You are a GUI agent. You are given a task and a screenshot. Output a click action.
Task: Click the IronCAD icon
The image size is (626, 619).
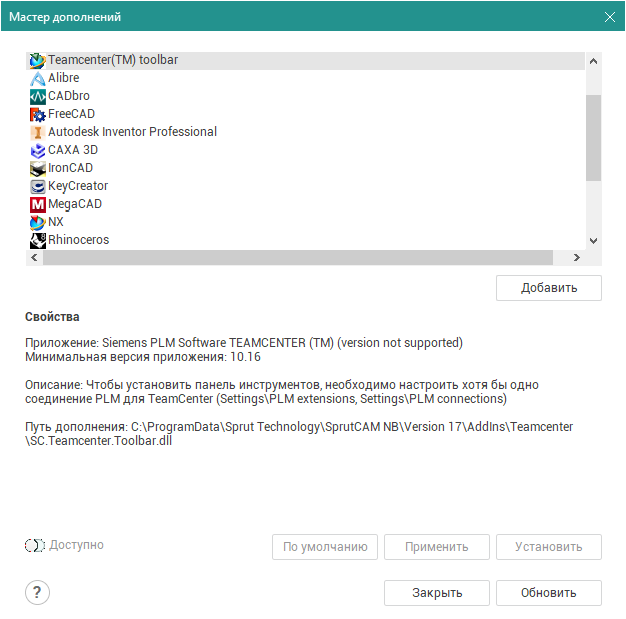pos(38,169)
